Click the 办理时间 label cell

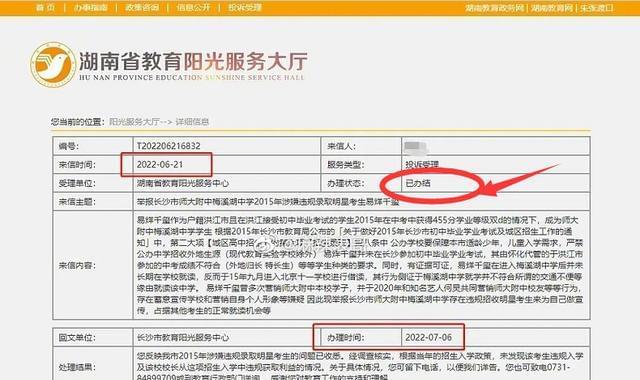click(x=362, y=338)
